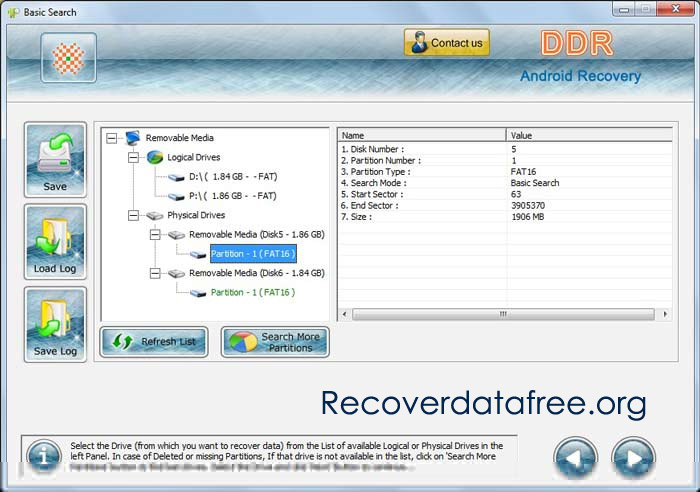Screen dimensions: 700x492
Task: Open the Load Log button
Action: coord(55,242)
